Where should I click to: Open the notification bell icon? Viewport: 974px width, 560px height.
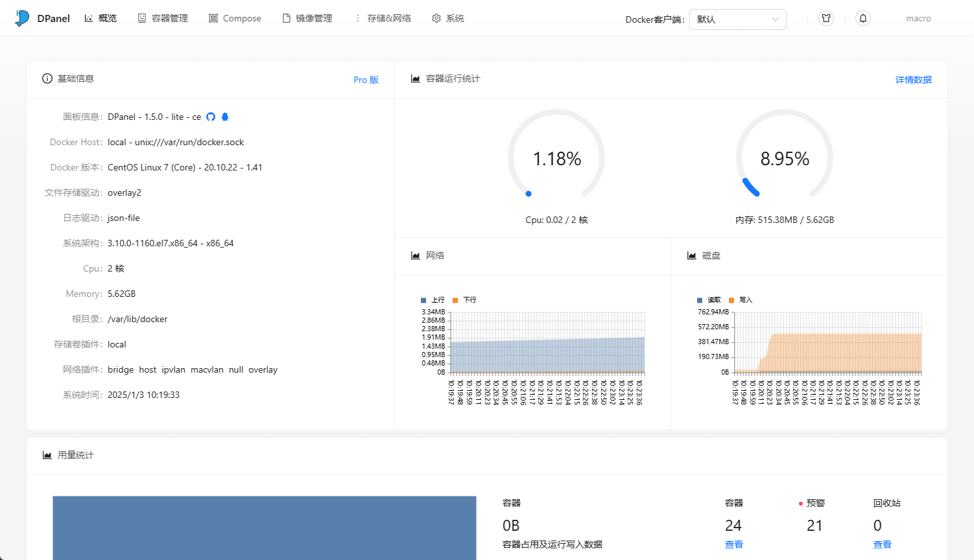tap(862, 18)
